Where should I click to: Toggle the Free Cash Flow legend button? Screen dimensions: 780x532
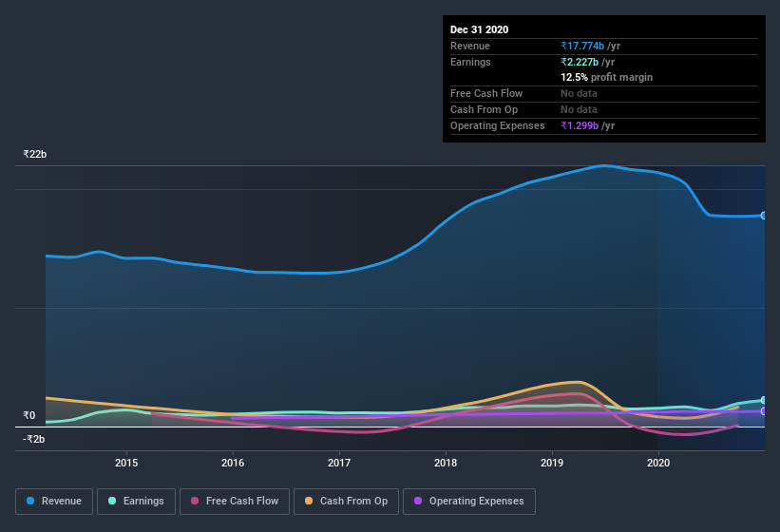(235, 502)
